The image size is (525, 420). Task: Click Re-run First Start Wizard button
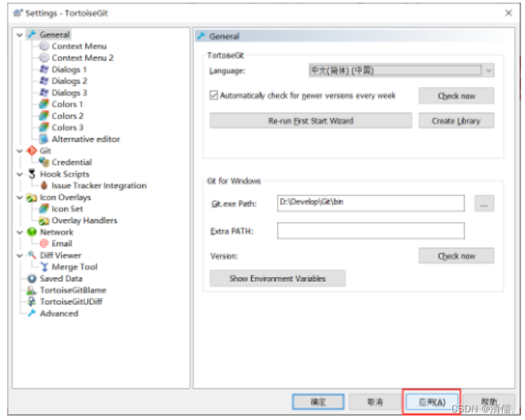point(311,121)
